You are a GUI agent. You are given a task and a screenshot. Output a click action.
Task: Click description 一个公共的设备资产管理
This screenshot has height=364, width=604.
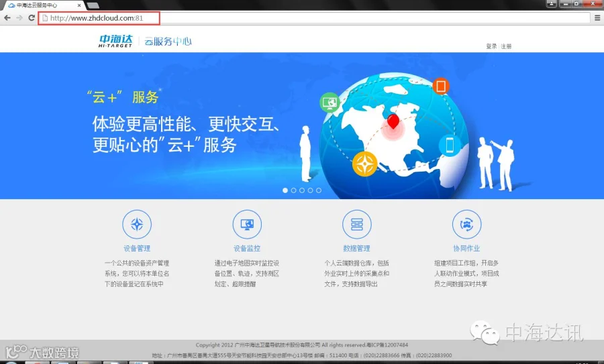tap(137, 263)
